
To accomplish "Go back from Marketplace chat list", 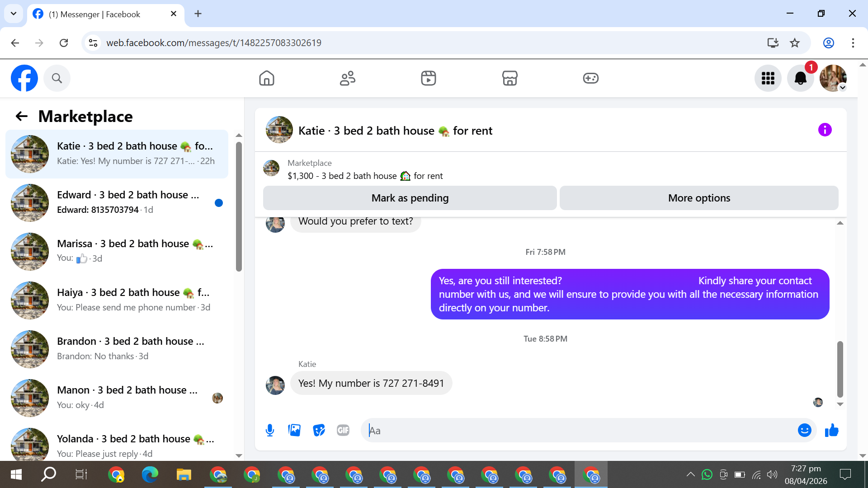I will pyautogui.click(x=22, y=117).
